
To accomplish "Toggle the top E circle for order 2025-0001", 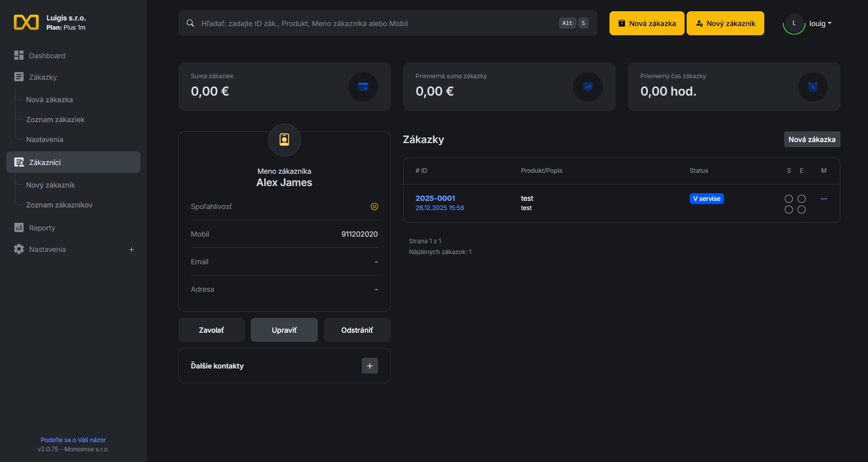I will (802, 199).
